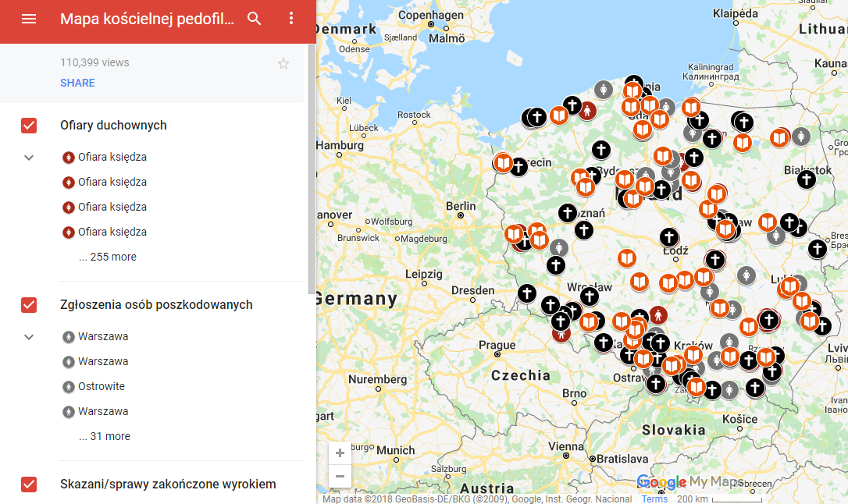Viewport: 848px width, 504px height.
Task: Star this map with the star icon
Action: tap(283, 64)
